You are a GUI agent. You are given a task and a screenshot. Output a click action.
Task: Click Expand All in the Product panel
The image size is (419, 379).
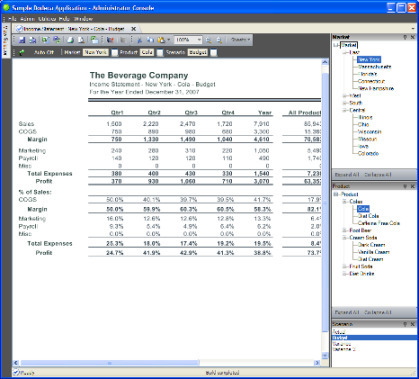click(x=347, y=312)
